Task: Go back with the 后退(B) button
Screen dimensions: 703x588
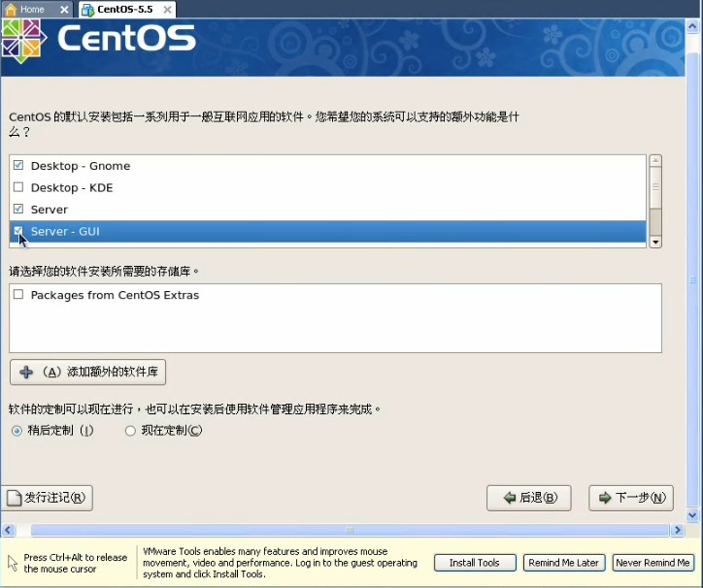Action: click(529, 498)
